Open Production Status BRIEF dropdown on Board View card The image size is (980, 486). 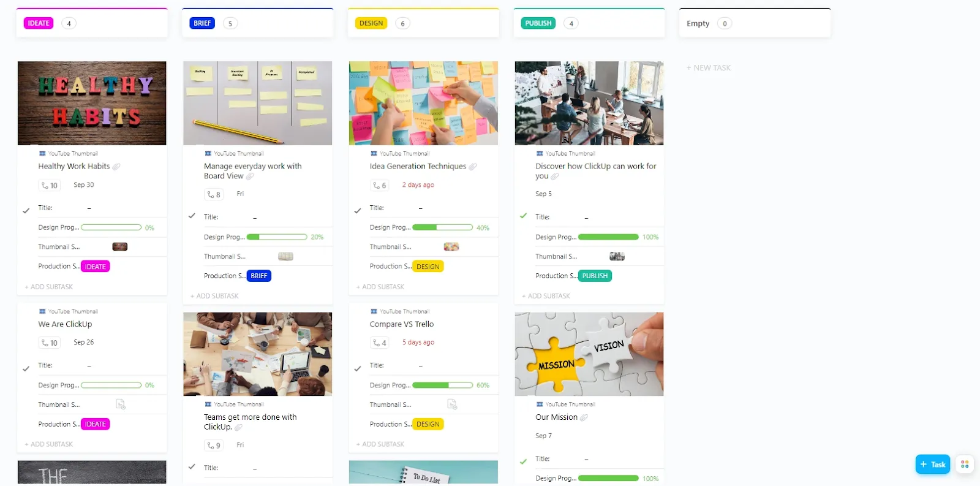coord(259,276)
